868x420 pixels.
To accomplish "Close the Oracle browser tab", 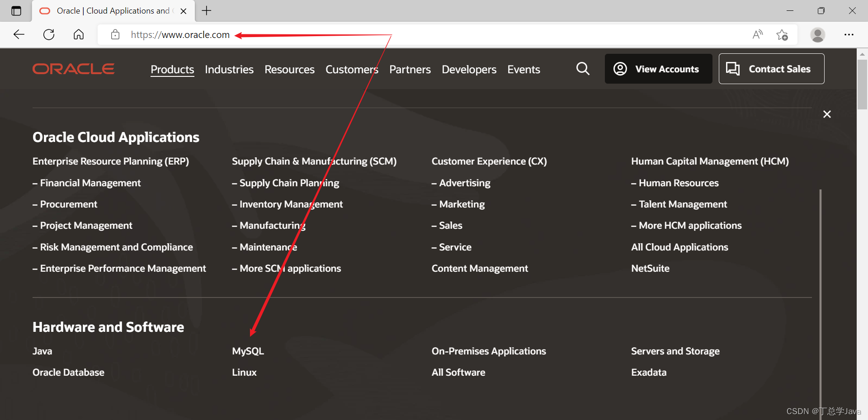I will pyautogui.click(x=184, y=11).
